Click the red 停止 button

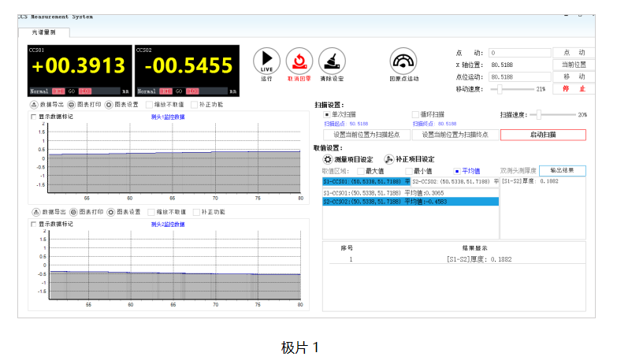[x=574, y=89]
